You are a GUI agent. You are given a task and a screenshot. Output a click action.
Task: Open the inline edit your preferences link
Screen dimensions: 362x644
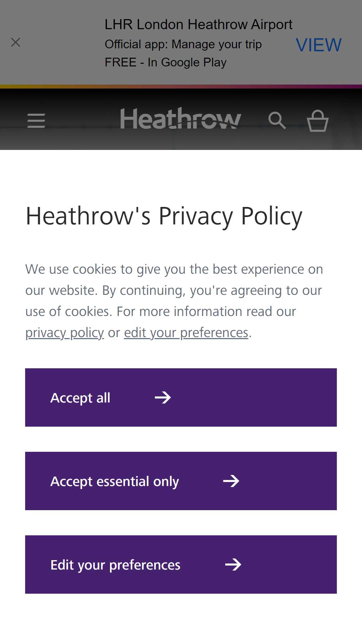[x=186, y=333]
